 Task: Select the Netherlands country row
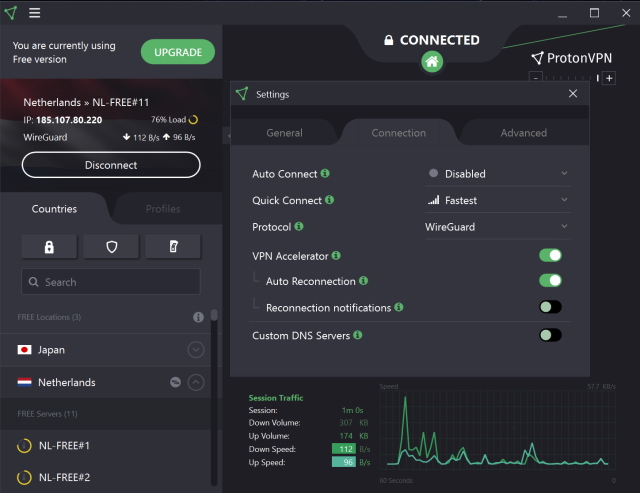point(106,382)
